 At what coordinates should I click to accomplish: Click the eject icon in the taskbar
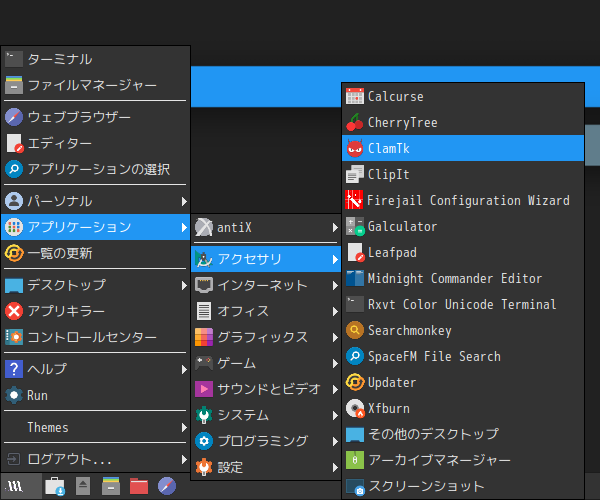[x=83, y=486]
